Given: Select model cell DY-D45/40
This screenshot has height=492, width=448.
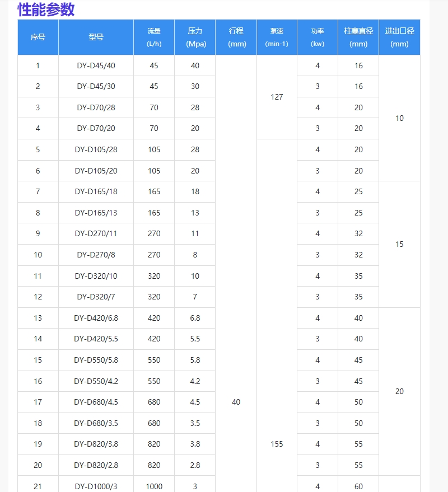Looking at the screenshot, I should click(96, 65).
